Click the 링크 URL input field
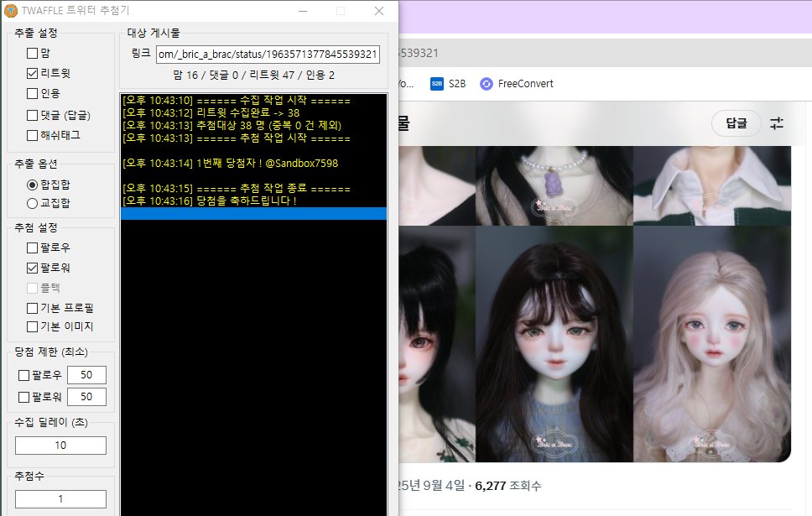 268,55
